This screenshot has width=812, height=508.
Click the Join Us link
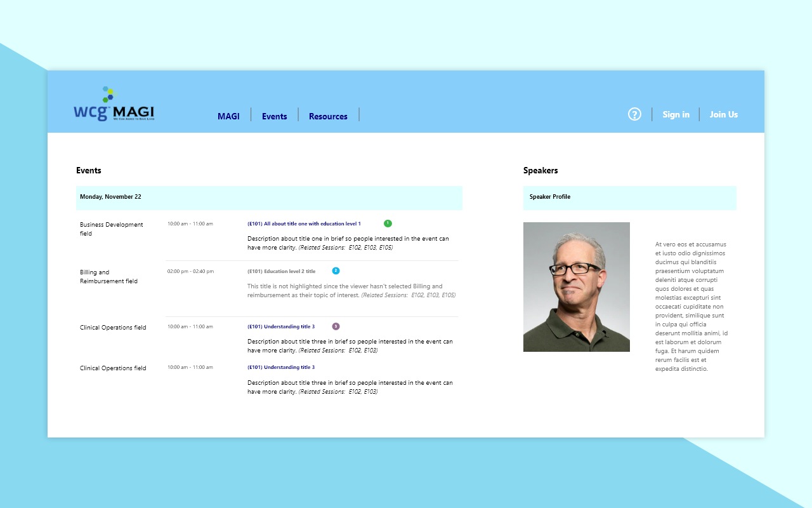click(x=724, y=114)
